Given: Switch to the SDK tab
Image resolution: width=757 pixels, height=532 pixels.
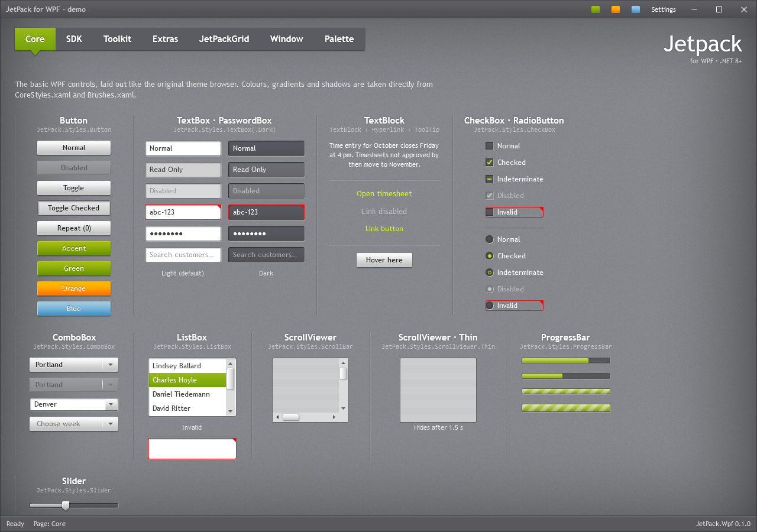Looking at the screenshot, I should [x=74, y=39].
